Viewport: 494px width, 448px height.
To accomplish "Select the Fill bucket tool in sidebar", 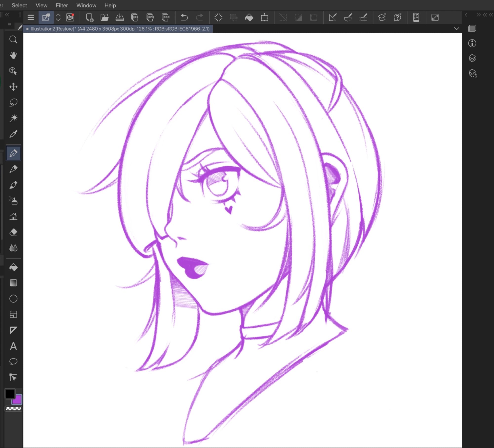I will click(x=13, y=267).
